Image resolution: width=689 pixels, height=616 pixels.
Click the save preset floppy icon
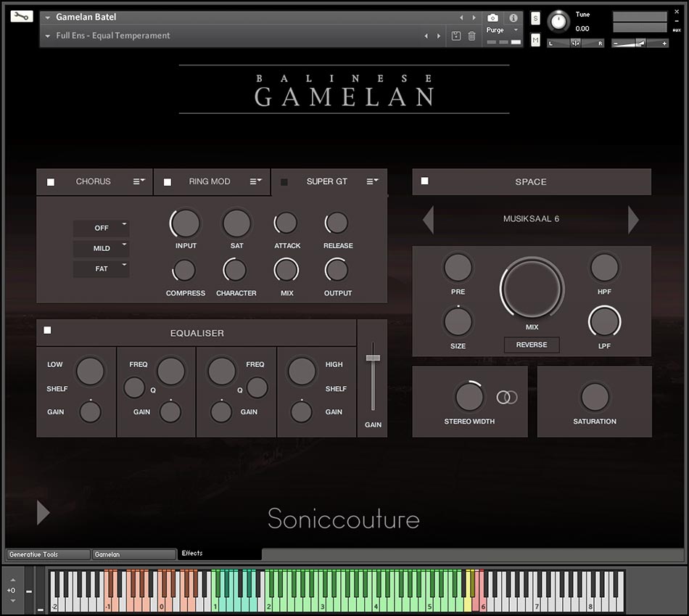456,36
